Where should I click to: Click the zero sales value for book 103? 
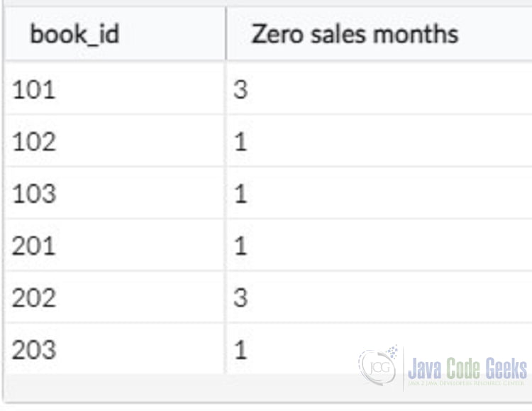click(x=240, y=194)
